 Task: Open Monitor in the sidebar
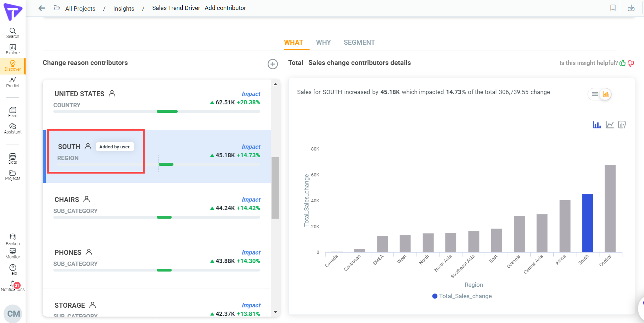click(12, 253)
